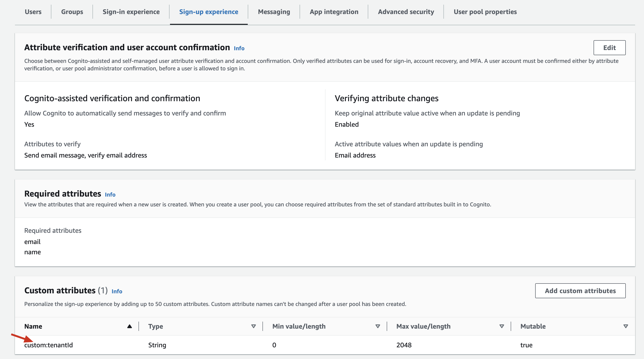Open Info link beside Required attributes

coord(110,195)
